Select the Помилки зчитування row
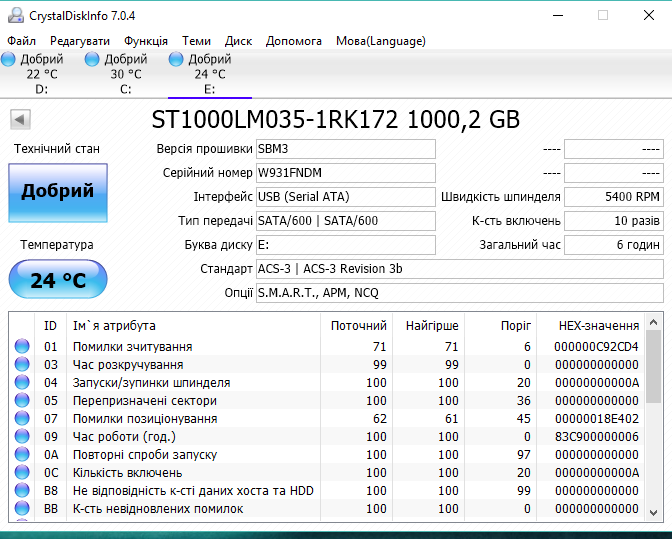Viewport: 672px width, 539px height. (327, 346)
